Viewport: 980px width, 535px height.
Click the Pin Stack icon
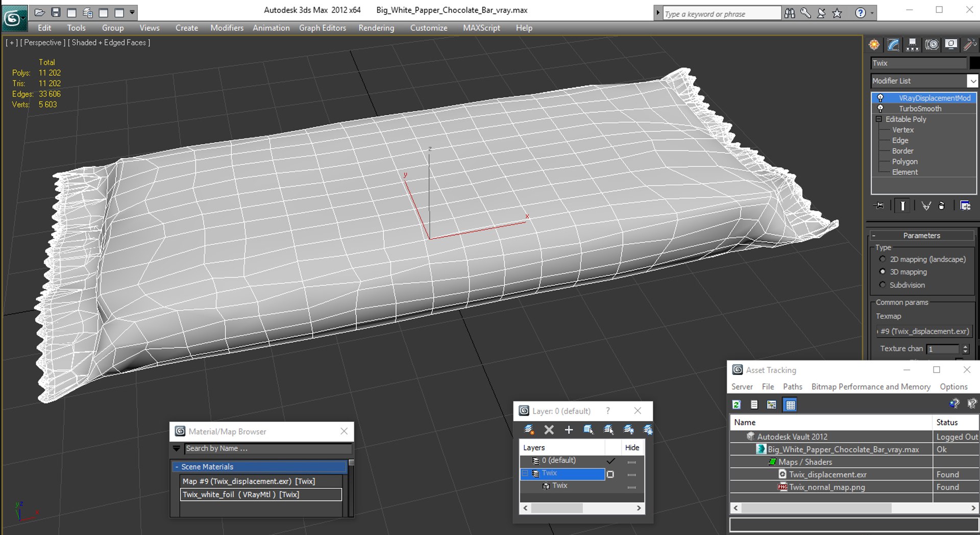(879, 206)
